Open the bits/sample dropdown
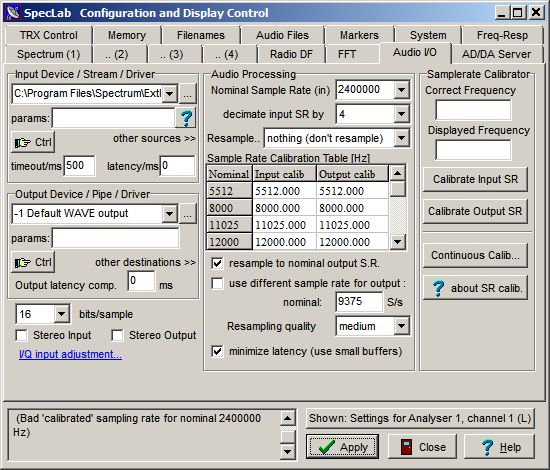 (61, 314)
